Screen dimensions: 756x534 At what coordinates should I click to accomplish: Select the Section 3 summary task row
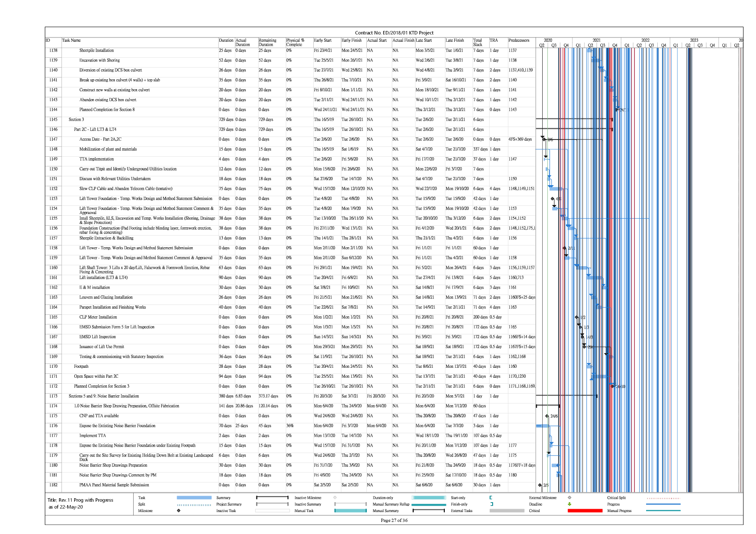[x=76, y=120]
